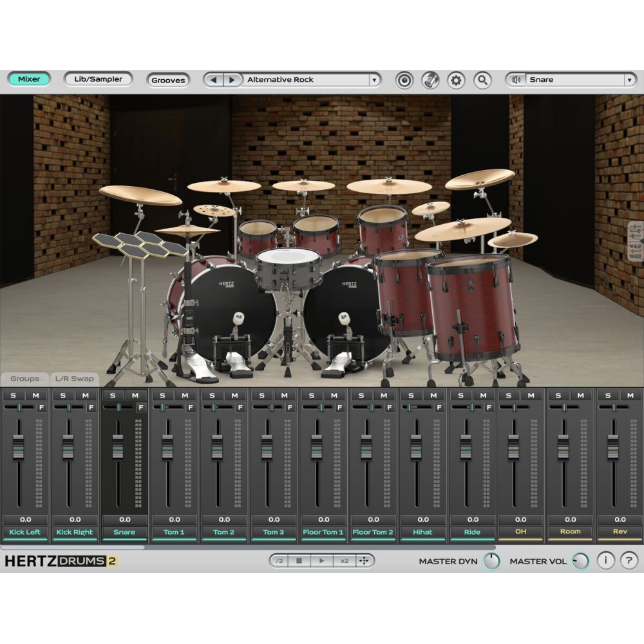Screen dimensions: 644x644
Task: Click the drumstick icon in top toolbar
Action: click(430, 80)
